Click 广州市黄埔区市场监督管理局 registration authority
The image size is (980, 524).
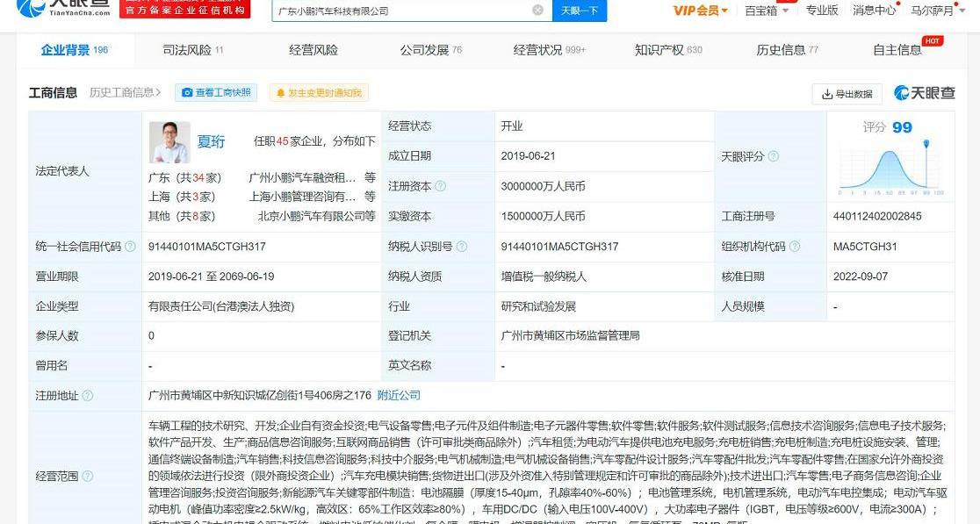570,336
